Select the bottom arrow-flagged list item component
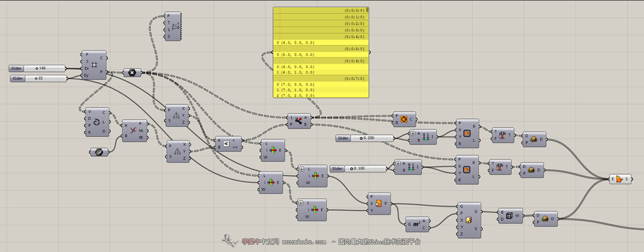This screenshot has height=252, width=644. click(x=312, y=209)
